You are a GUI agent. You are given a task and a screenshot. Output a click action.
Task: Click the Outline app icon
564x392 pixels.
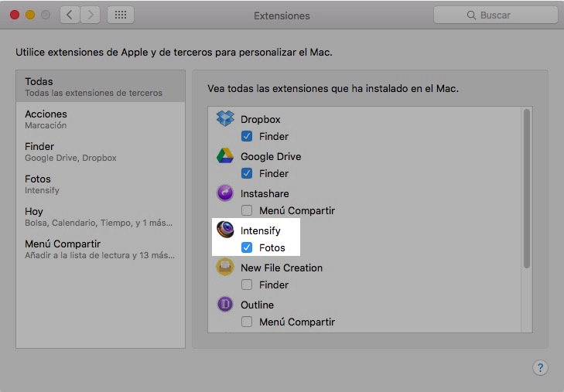225,305
